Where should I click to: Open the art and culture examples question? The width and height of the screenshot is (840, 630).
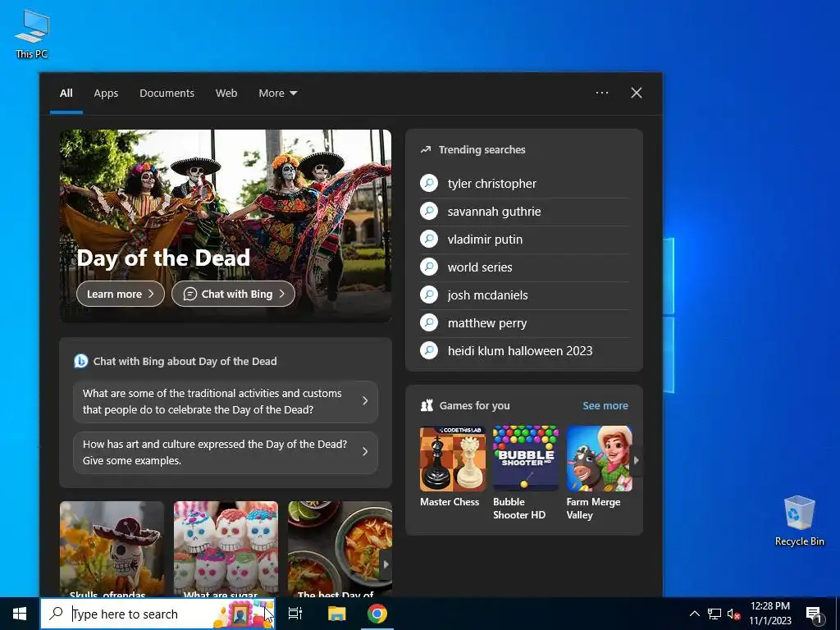226,452
